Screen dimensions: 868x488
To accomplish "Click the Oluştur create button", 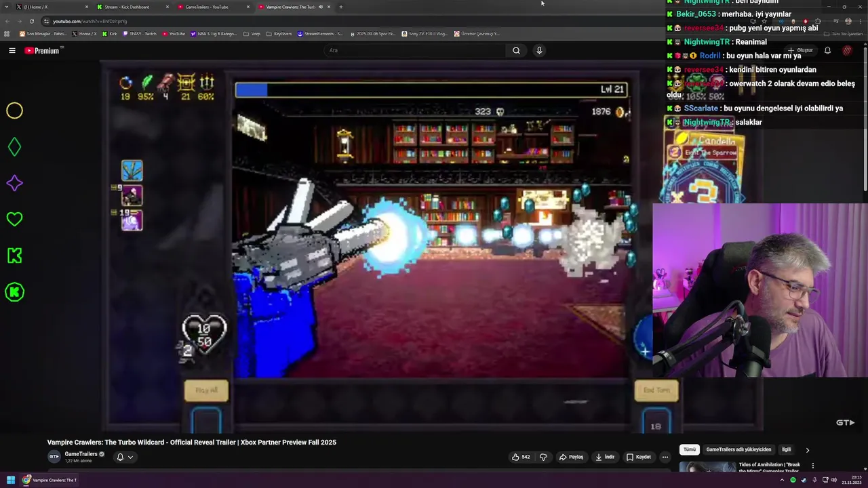I will 801,50.
